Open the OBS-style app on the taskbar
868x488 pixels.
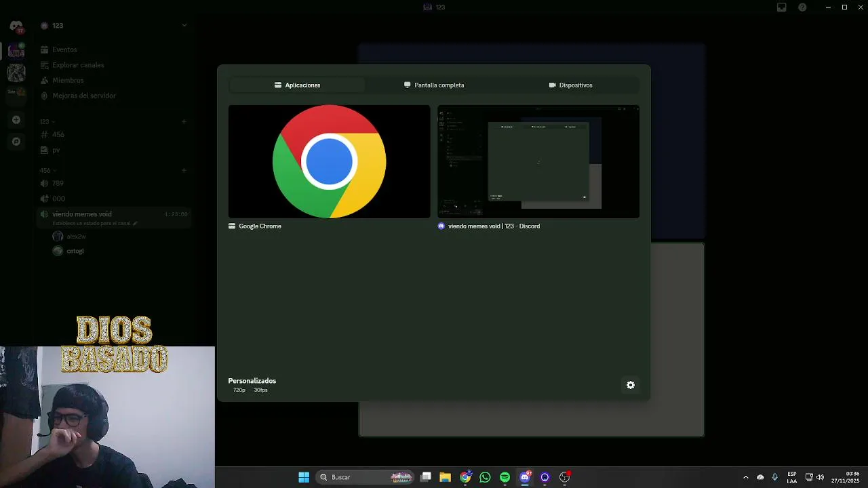pos(564,477)
